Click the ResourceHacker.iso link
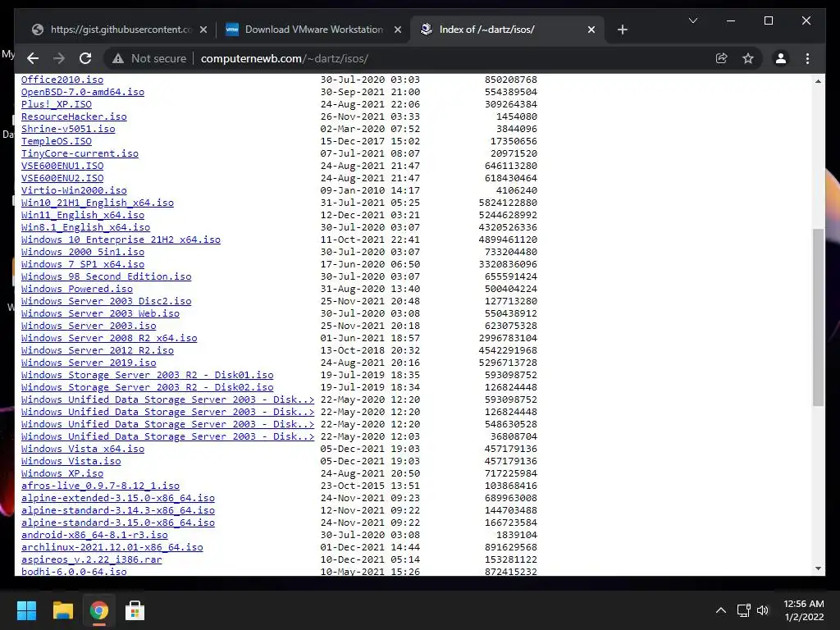The width and height of the screenshot is (840, 630). click(74, 116)
